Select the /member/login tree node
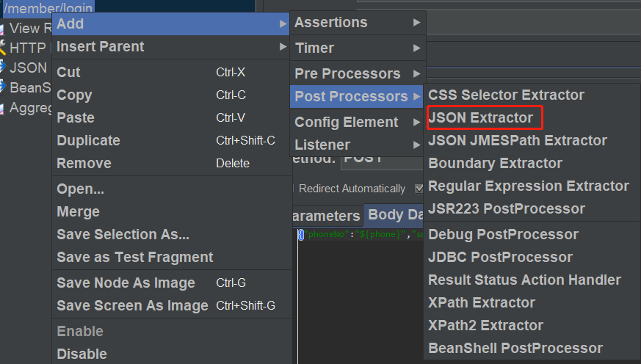Screen dimensions: 641x364 [48, 7]
